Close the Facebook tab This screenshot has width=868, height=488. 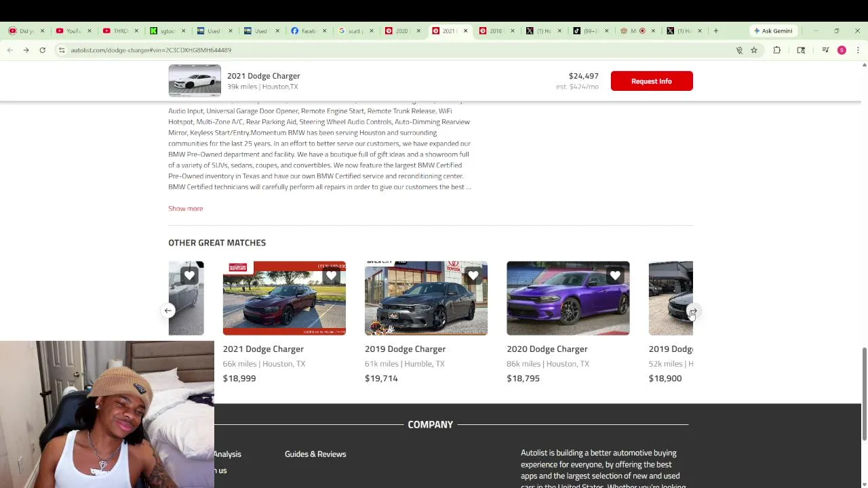point(324,30)
